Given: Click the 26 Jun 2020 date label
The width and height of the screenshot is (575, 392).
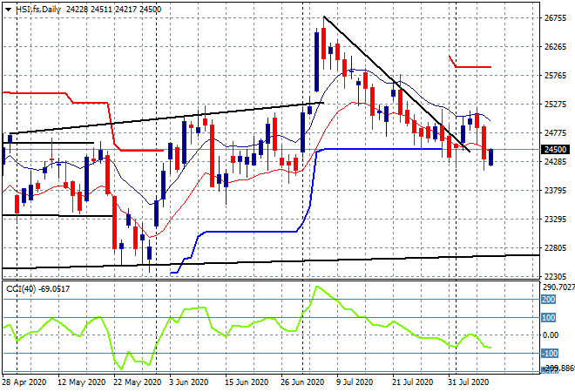Looking at the screenshot, I should point(302,382).
